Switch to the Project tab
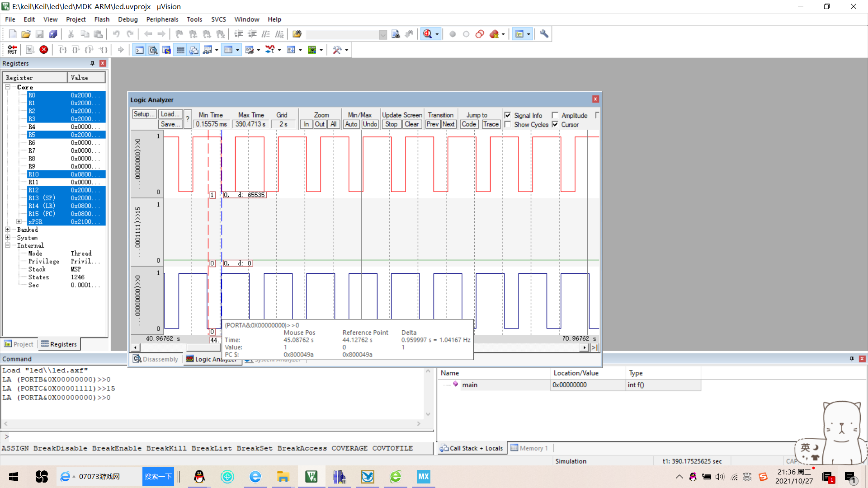The height and width of the screenshot is (488, 868). (x=19, y=344)
